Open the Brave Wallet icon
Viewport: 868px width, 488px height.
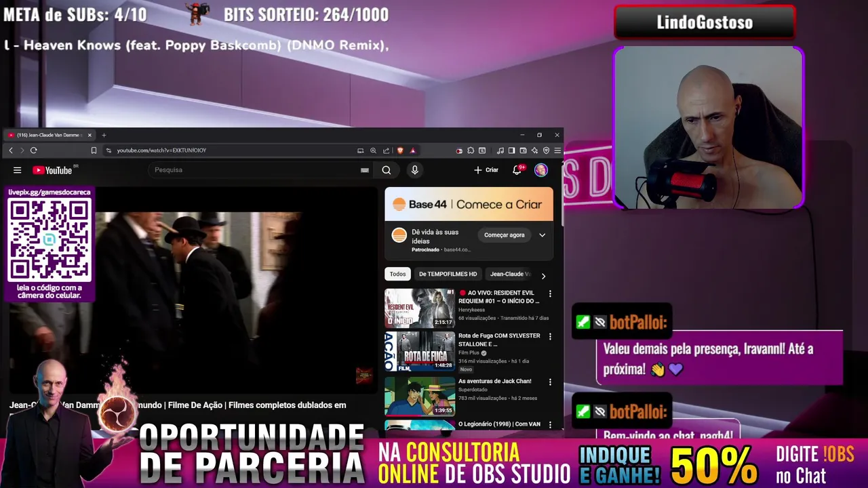click(x=524, y=150)
